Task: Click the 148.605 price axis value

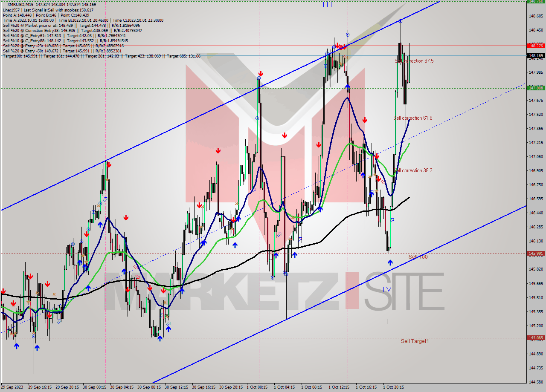Action: pyautogui.click(x=536, y=16)
